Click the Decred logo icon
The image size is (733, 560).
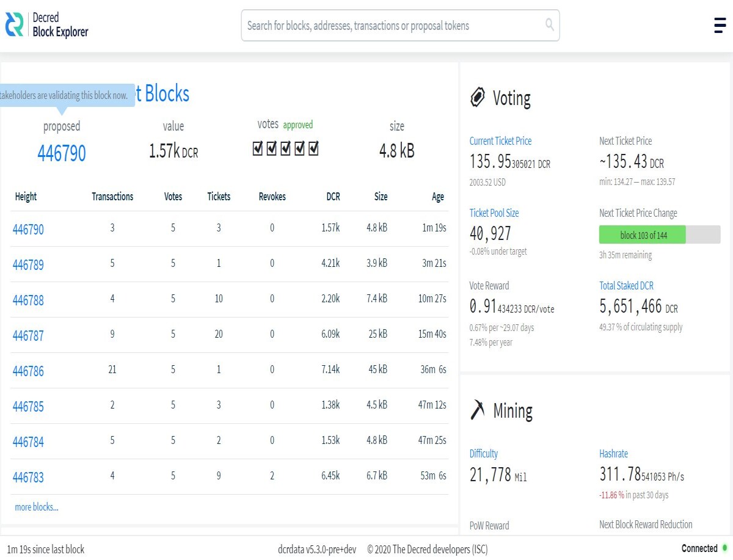(15, 25)
